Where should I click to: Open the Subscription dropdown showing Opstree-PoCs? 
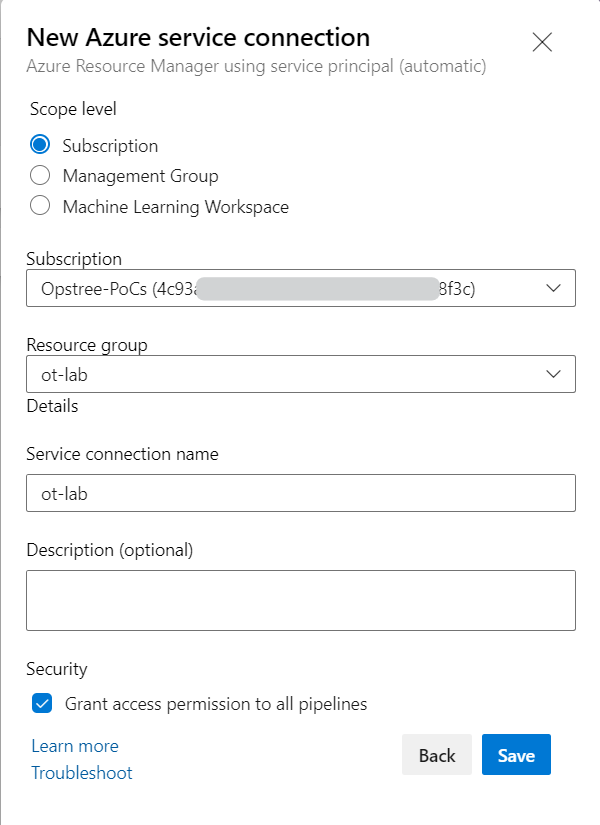pyautogui.click(x=301, y=288)
